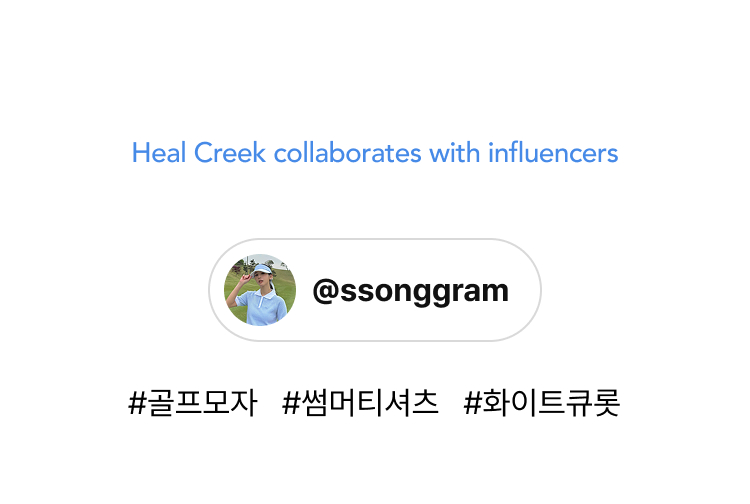Open the #화이트큐롯 hashtag
The image size is (750, 504).
coord(541,403)
